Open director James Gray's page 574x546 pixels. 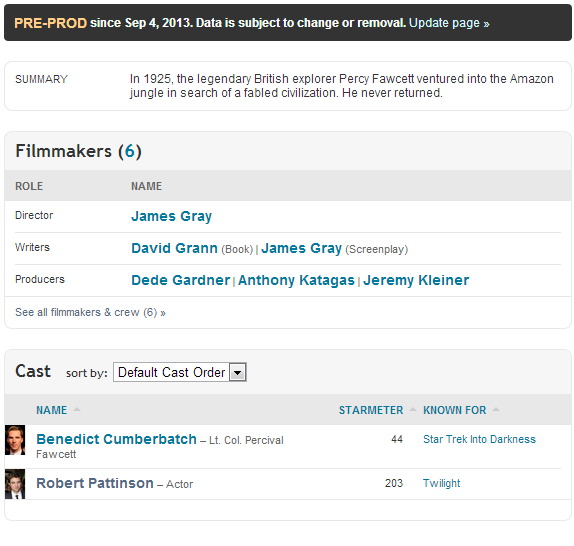point(171,216)
